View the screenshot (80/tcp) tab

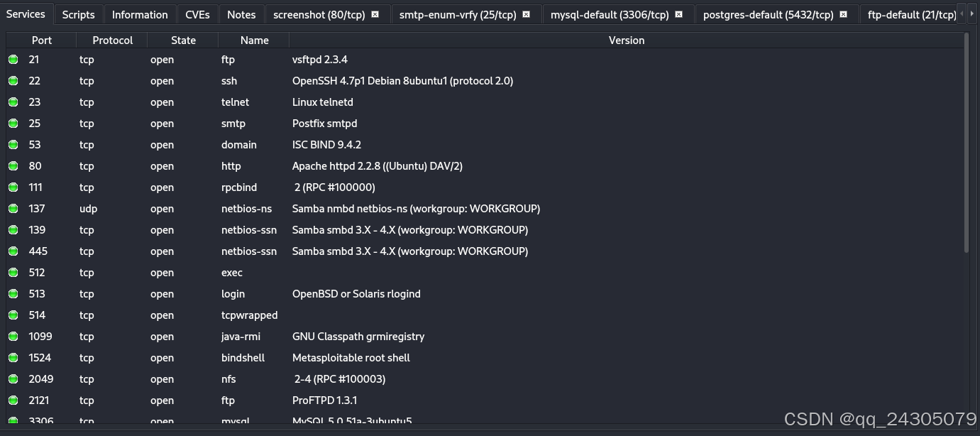click(321, 13)
